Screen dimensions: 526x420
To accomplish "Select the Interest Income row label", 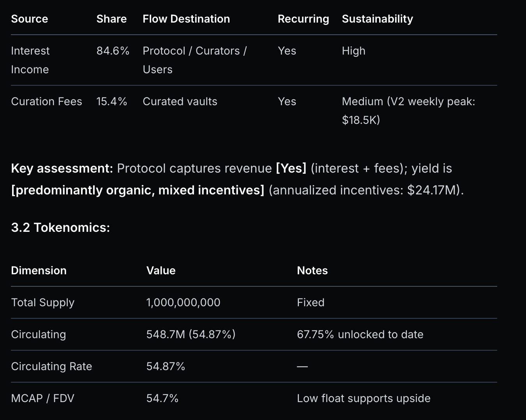I will point(30,60).
